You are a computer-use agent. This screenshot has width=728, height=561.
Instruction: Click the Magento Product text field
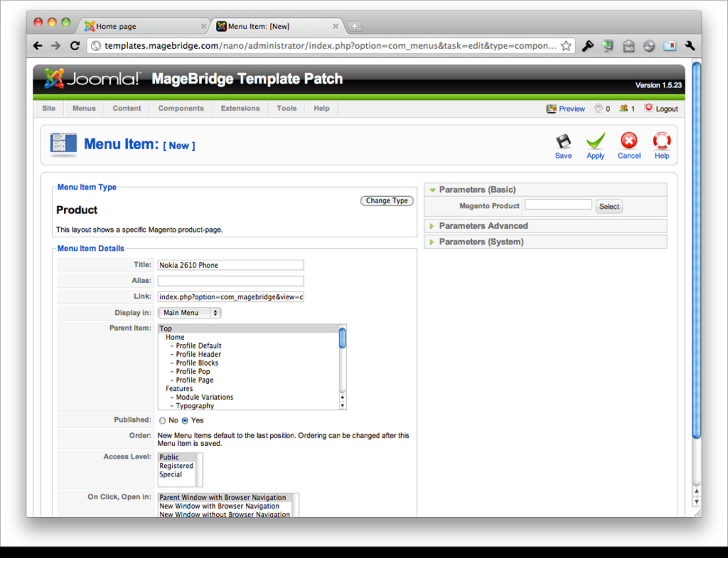(558, 205)
